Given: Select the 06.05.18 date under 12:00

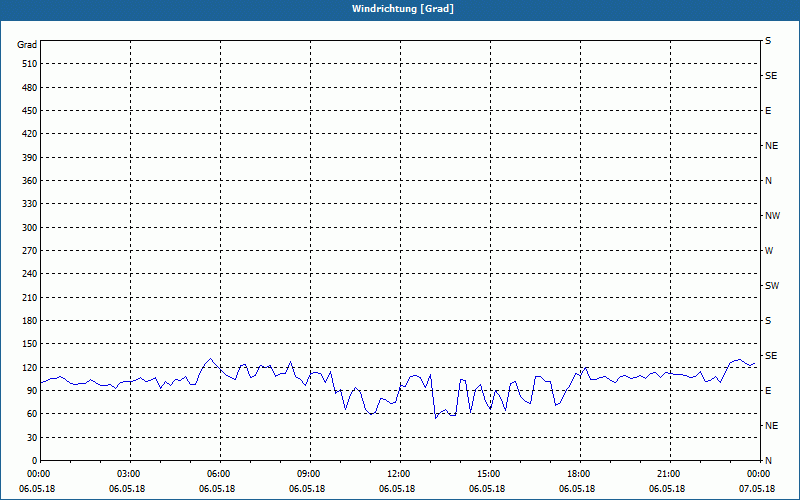Looking at the screenshot, I should click(x=397, y=489).
